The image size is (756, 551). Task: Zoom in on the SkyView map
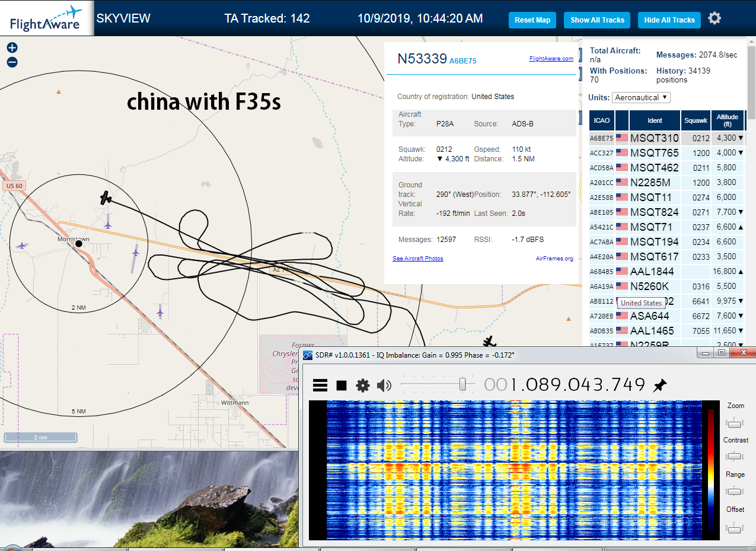(x=12, y=48)
